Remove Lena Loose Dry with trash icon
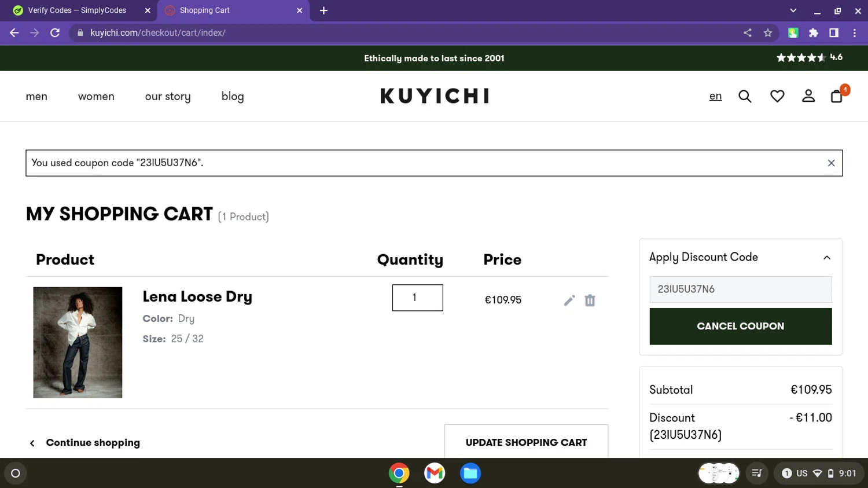The height and width of the screenshot is (488, 868). point(590,300)
